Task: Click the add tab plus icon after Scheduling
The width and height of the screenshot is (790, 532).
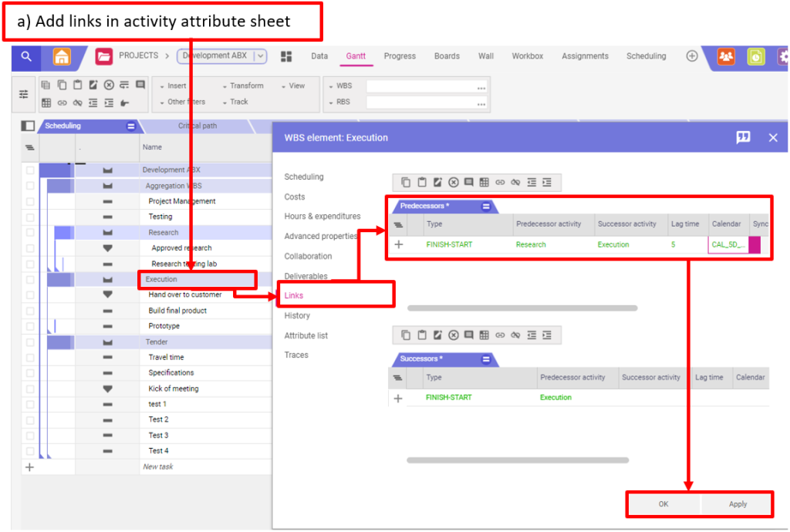Action: pyautogui.click(x=692, y=56)
